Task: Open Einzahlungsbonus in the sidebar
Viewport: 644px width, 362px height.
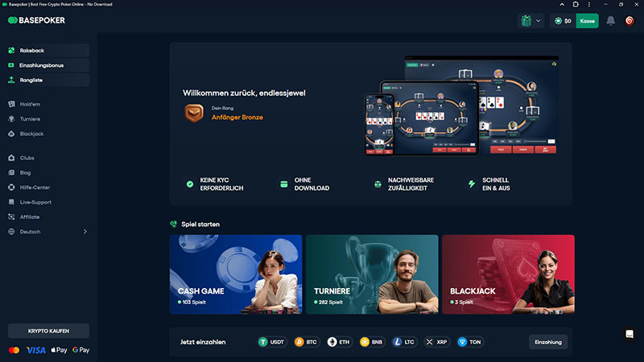Action: click(x=48, y=65)
